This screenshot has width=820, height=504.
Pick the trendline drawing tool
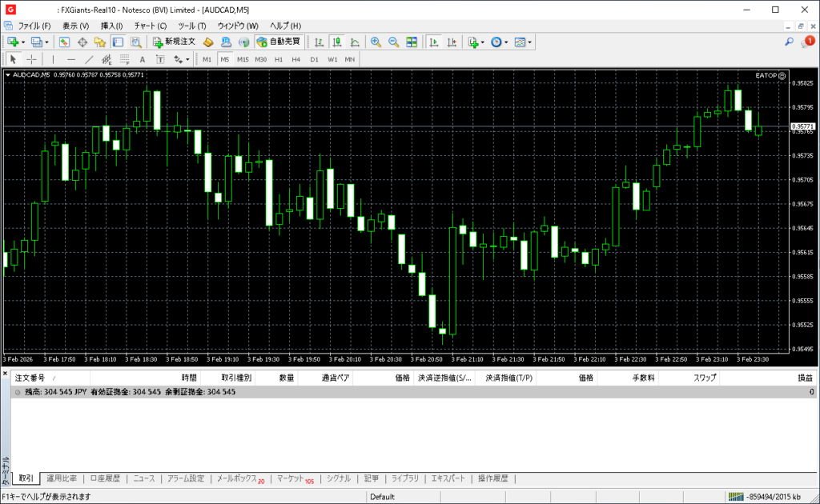[89, 59]
